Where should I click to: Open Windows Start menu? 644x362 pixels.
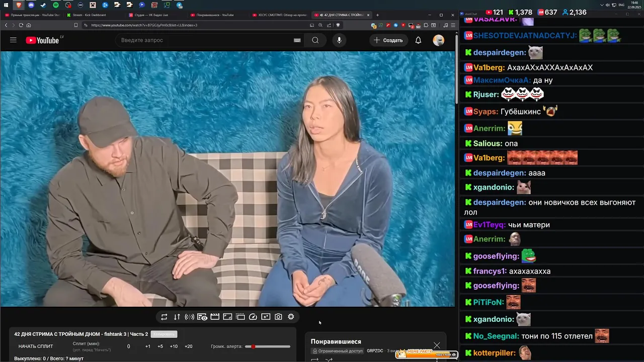(6, 5)
